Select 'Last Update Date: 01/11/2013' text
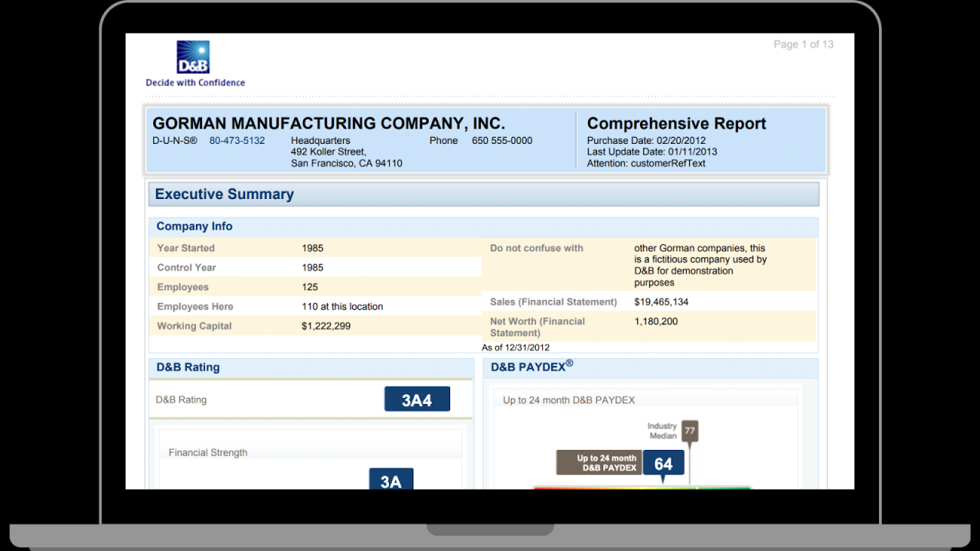This screenshot has width=980, height=551. [x=652, y=152]
